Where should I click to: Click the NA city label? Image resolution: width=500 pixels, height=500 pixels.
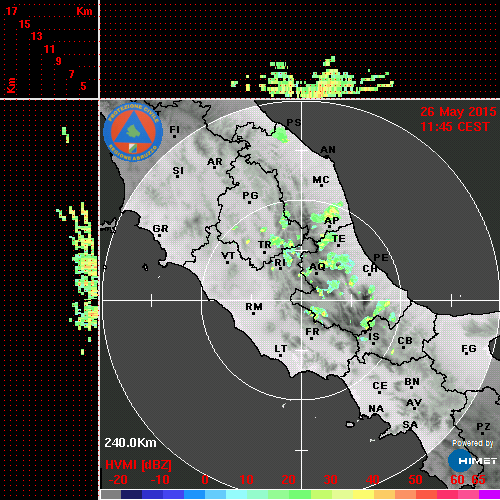click(376, 408)
